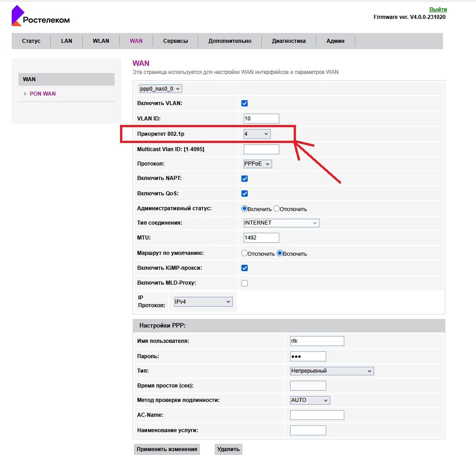The width and height of the screenshot is (476, 466).
Task: Expand the ppp0_nas0_0 interface dropdown
Action: tap(161, 89)
